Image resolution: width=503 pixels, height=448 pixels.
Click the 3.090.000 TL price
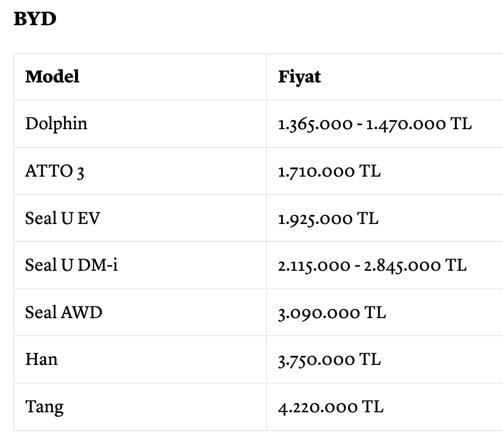[x=332, y=313]
